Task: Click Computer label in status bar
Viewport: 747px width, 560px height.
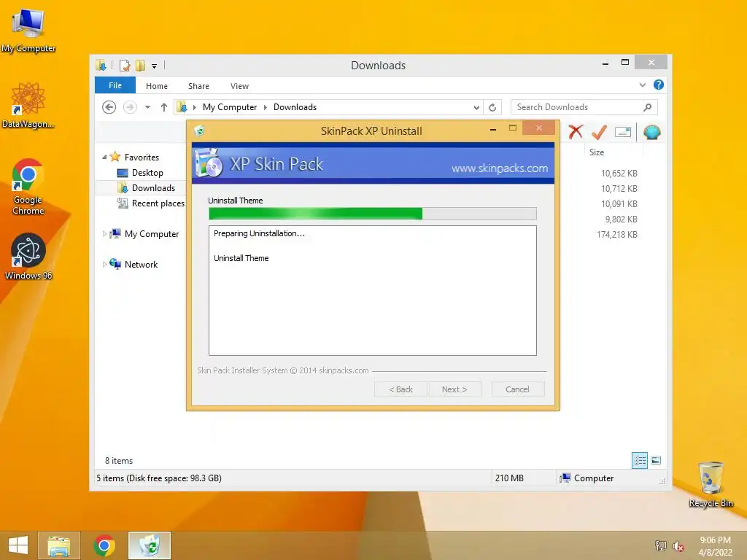Action: tap(594, 478)
